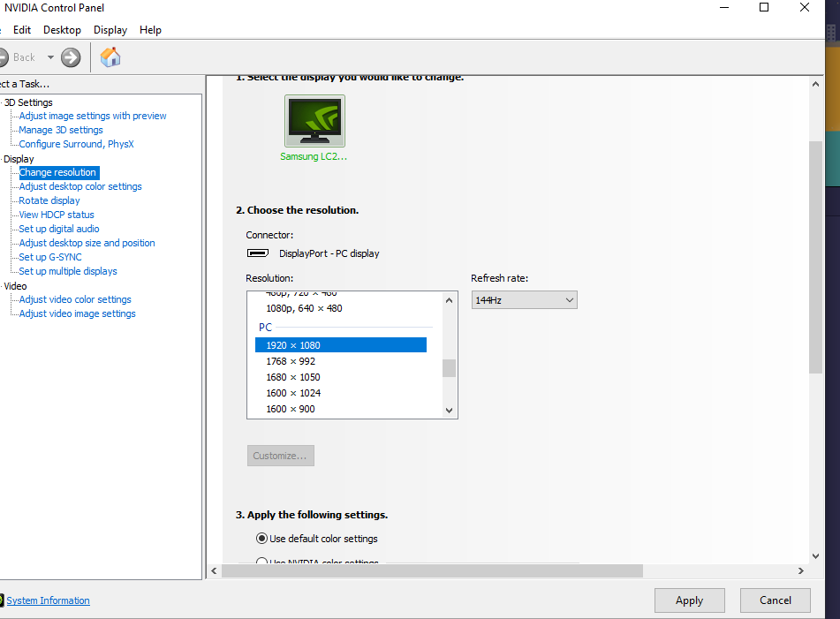Select 1920 × 1080 resolution

pyautogui.click(x=341, y=345)
